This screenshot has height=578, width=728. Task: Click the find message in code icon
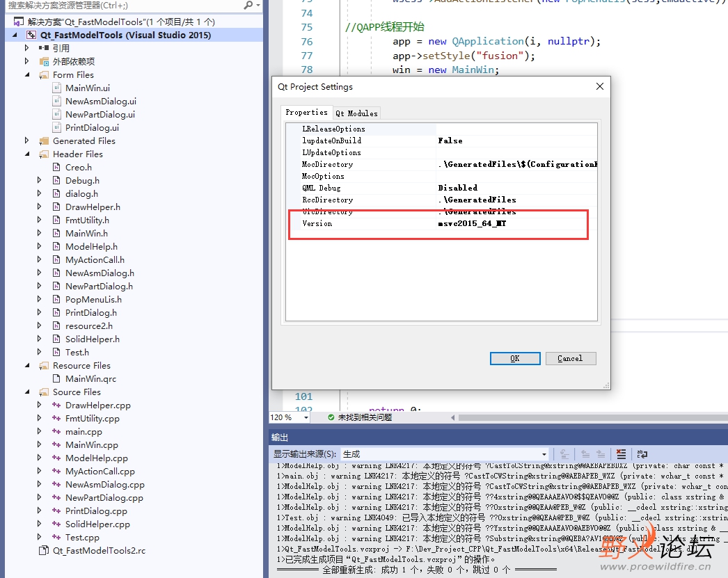[x=564, y=454]
